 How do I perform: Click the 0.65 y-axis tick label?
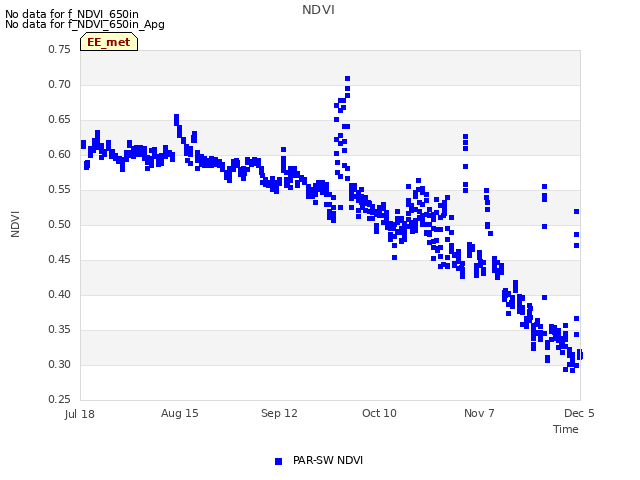[x=60, y=120]
